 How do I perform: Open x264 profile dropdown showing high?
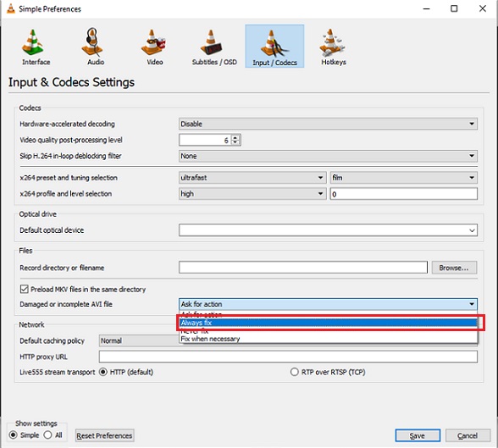[252, 194]
